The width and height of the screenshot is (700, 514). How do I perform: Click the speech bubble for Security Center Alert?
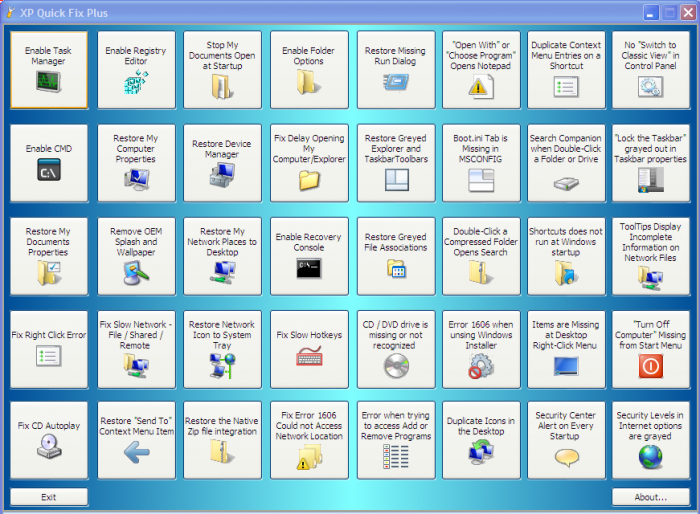pyautogui.click(x=567, y=457)
